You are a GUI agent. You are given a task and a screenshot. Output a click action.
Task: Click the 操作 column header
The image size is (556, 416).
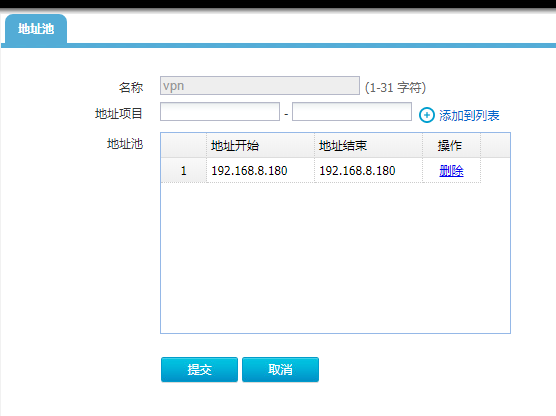click(x=451, y=145)
